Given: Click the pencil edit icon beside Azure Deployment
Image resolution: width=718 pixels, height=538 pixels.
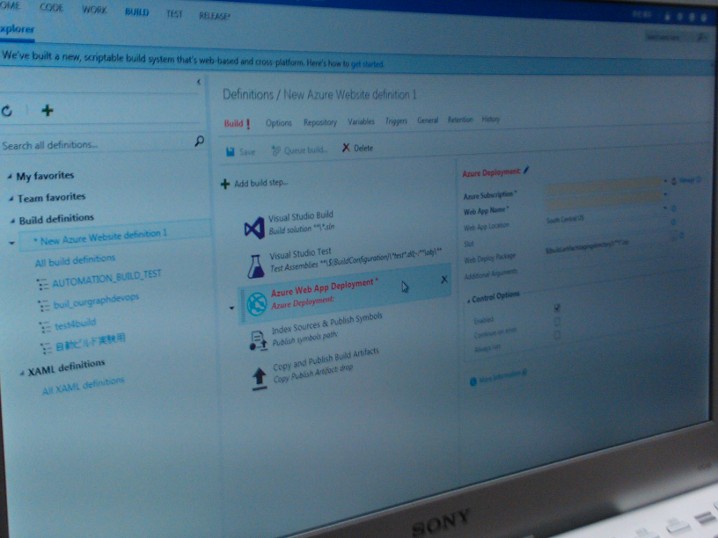Looking at the screenshot, I should (x=526, y=170).
